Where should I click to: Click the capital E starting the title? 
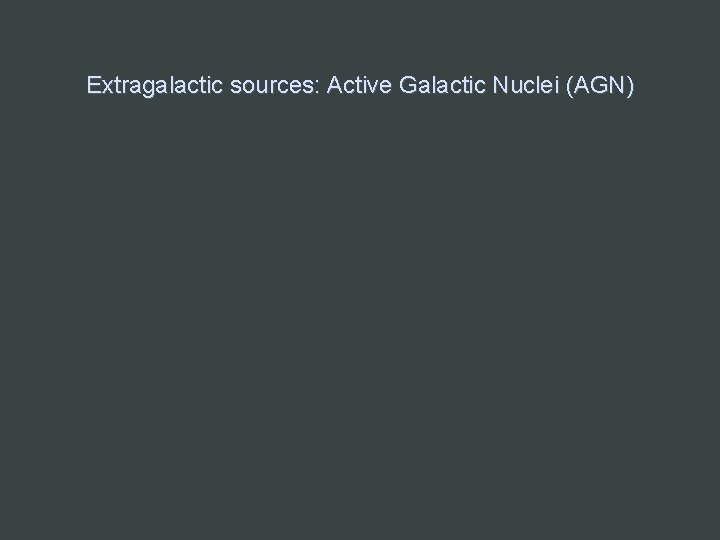point(93,86)
